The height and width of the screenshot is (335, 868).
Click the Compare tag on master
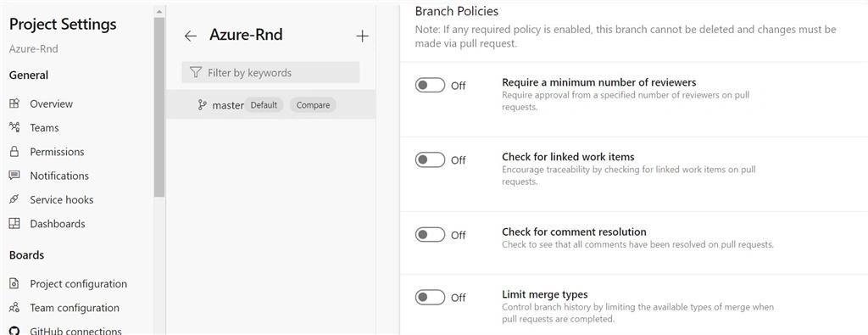313,104
